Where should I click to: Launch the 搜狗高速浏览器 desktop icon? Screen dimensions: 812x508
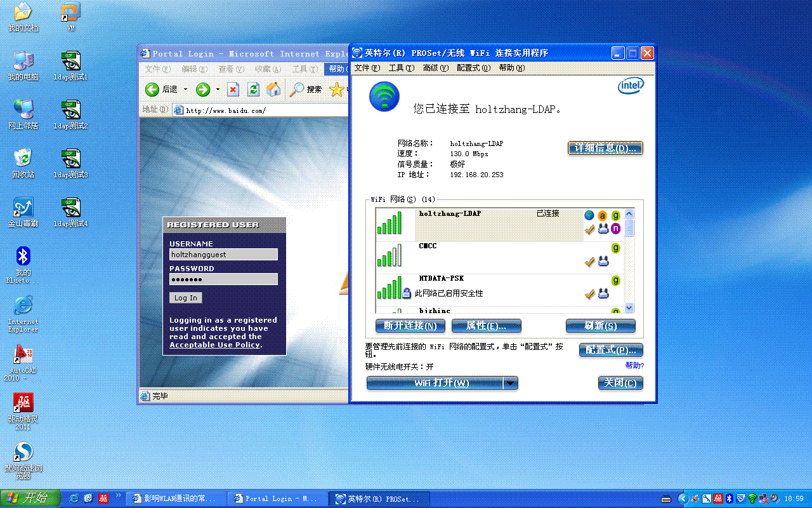click(23, 460)
